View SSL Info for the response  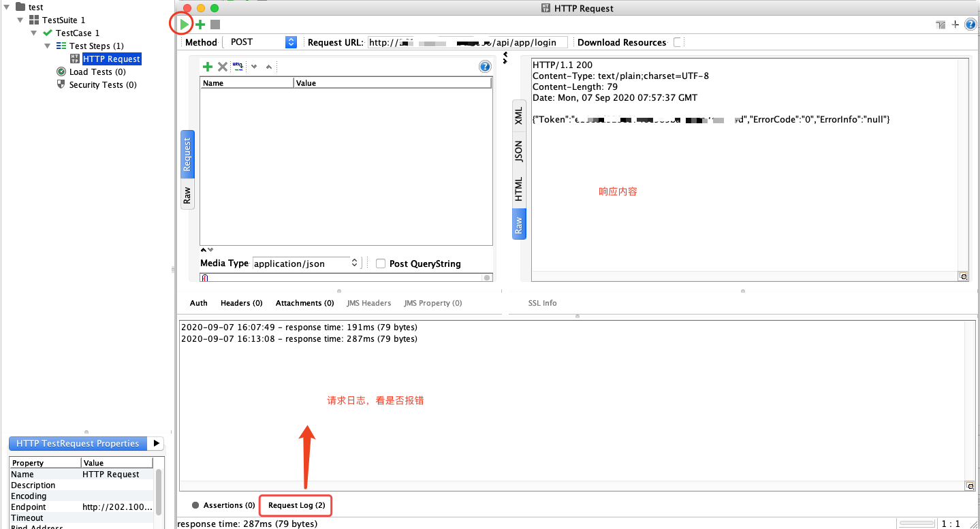[542, 303]
